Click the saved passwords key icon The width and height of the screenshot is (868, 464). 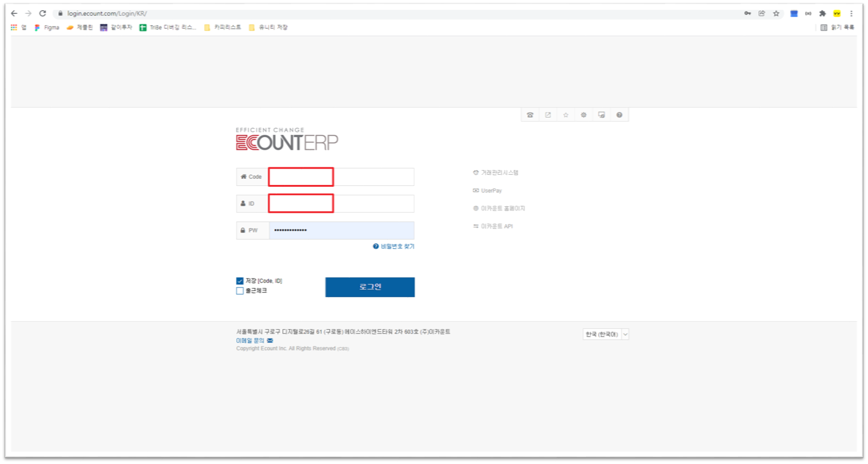pyautogui.click(x=747, y=13)
